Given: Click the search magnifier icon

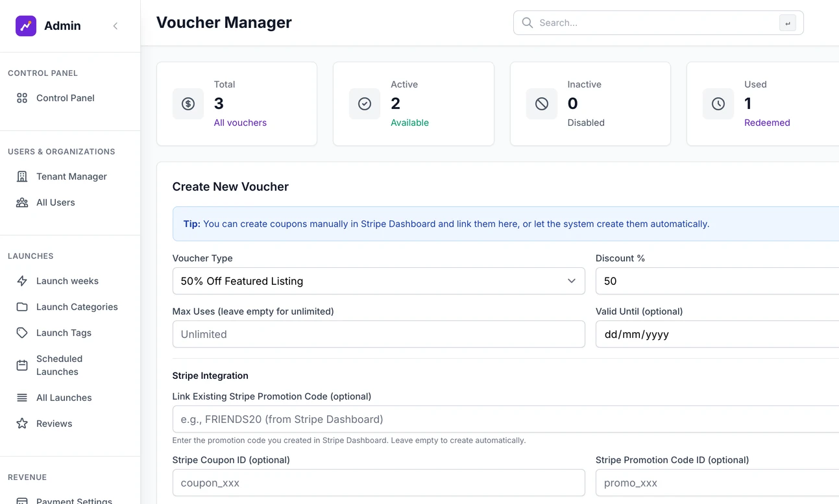Looking at the screenshot, I should coord(528,23).
